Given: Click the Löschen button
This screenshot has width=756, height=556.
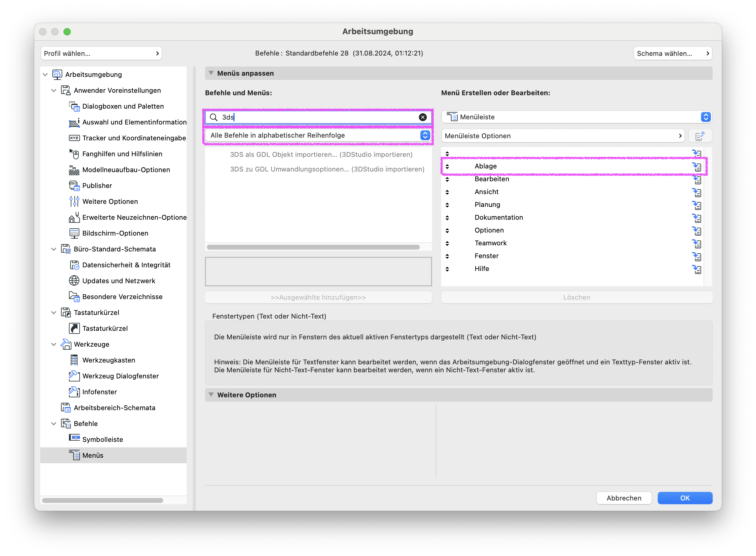Looking at the screenshot, I should point(576,297).
